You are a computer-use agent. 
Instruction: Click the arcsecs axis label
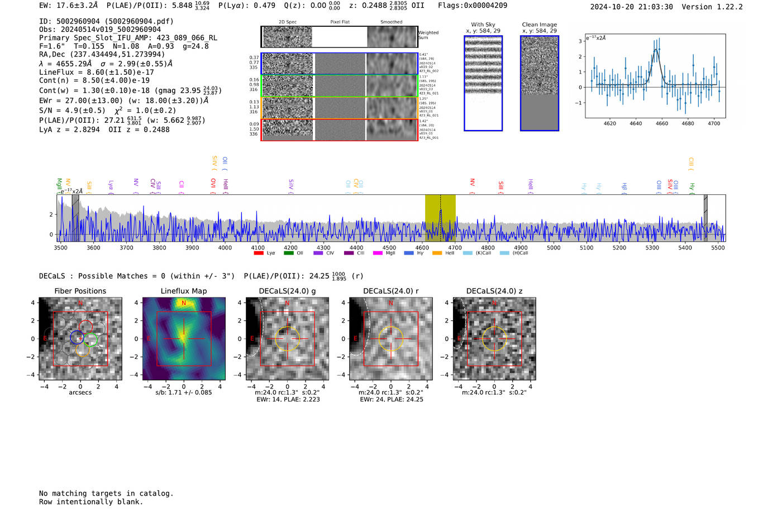[x=80, y=392]
